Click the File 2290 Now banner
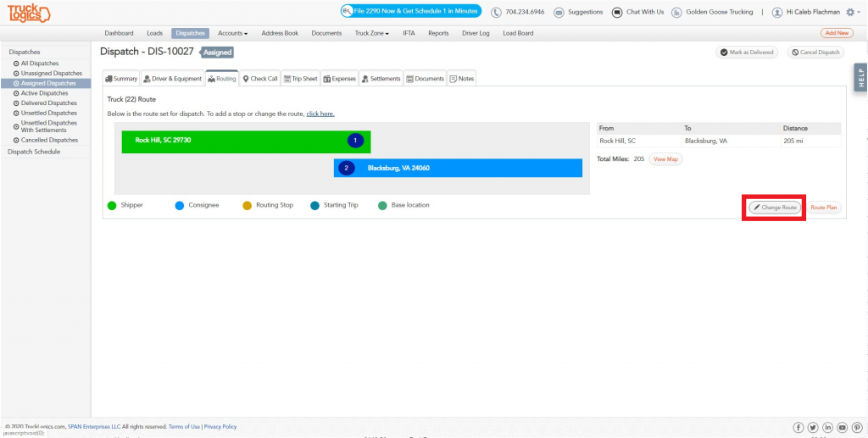The width and height of the screenshot is (868, 438). click(x=411, y=11)
